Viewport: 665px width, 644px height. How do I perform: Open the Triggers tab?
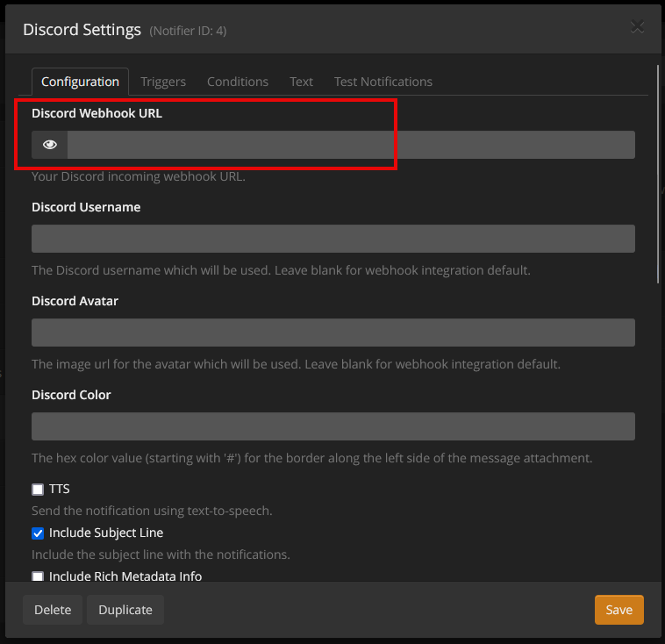(163, 82)
